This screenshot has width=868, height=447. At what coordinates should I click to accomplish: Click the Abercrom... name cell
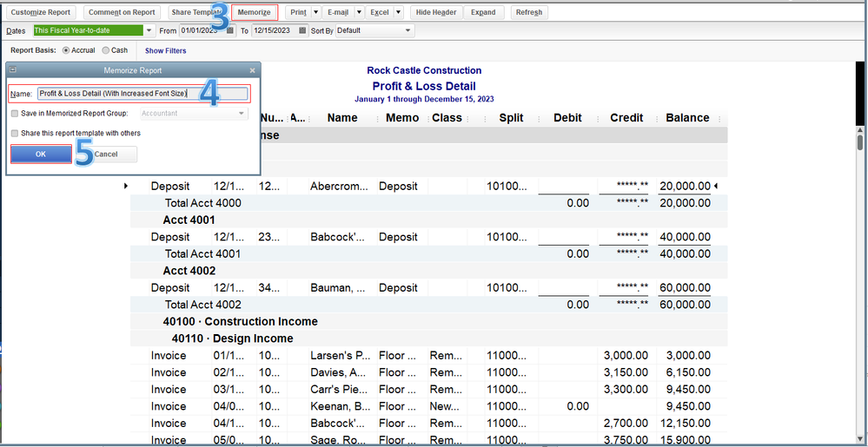339,187
